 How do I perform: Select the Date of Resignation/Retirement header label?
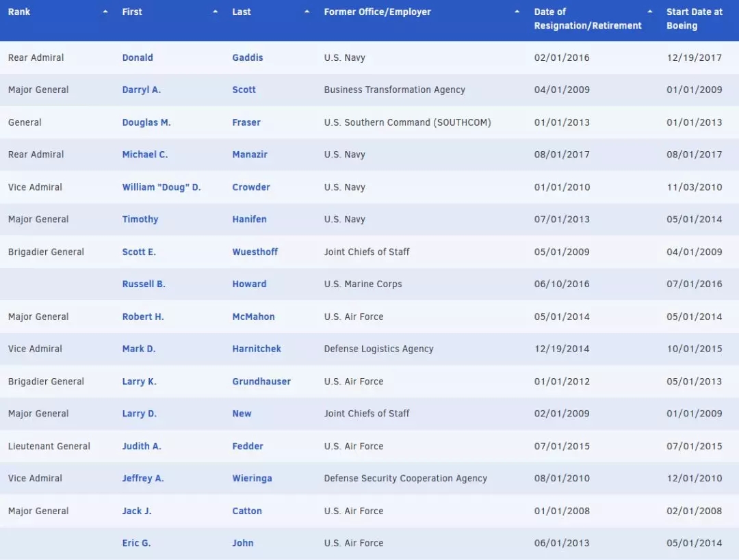(588, 19)
